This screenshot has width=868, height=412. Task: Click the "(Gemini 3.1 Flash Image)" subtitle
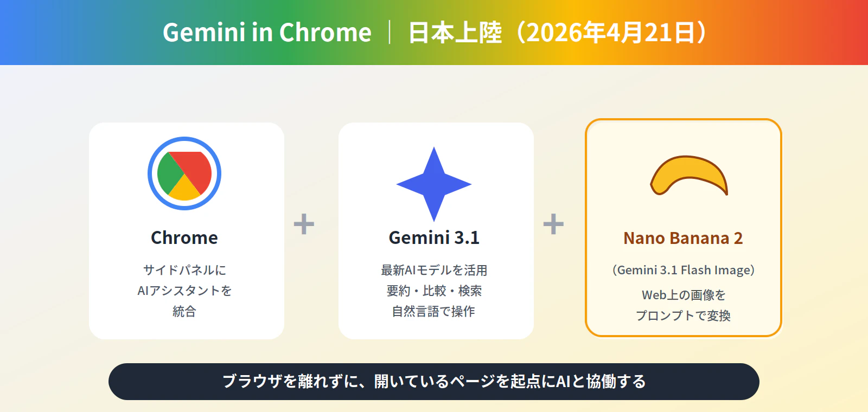point(684,270)
